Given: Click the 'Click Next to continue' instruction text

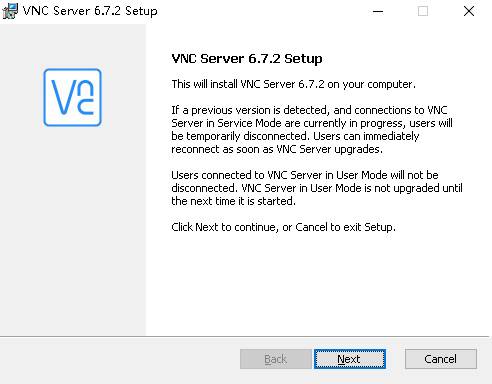Looking at the screenshot, I should tap(283, 227).
